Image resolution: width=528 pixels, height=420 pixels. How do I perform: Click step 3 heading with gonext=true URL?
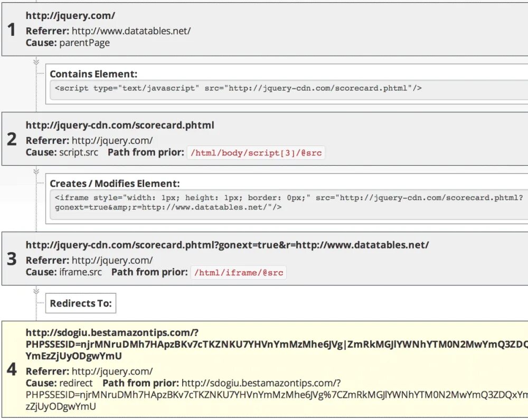click(x=227, y=245)
